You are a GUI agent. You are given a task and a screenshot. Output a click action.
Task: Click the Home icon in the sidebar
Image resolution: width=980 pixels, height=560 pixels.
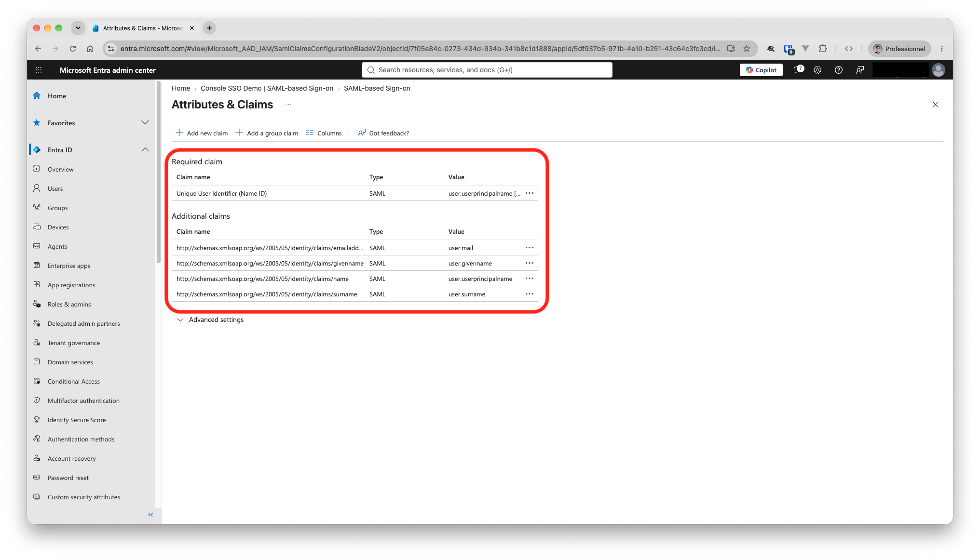point(37,96)
